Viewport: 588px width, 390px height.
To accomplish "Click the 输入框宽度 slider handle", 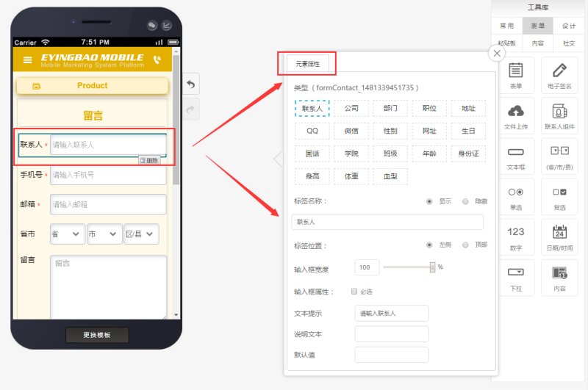I will click(x=433, y=267).
